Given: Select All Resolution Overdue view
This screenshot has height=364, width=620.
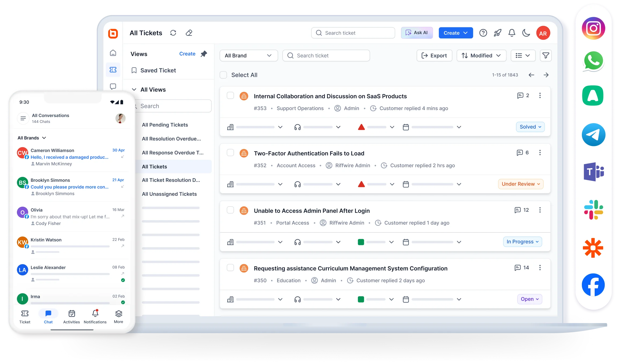Looking at the screenshot, I should [171, 139].
